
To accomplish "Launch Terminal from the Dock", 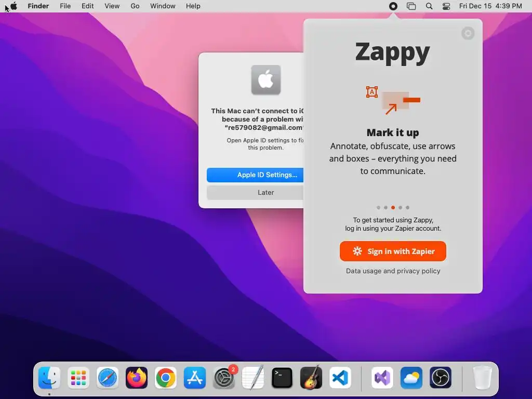I will click(282, 378).
